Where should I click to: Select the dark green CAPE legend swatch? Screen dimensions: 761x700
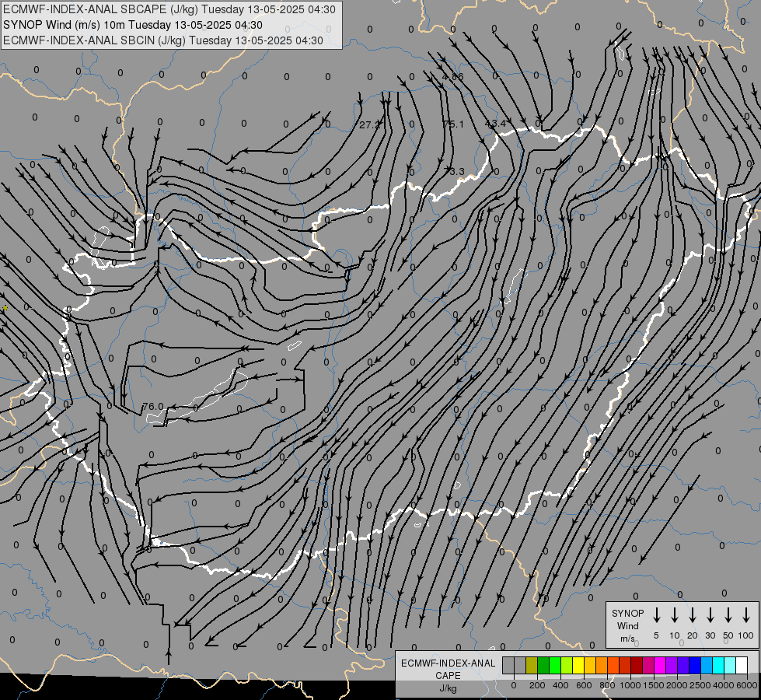click(543, 665)
